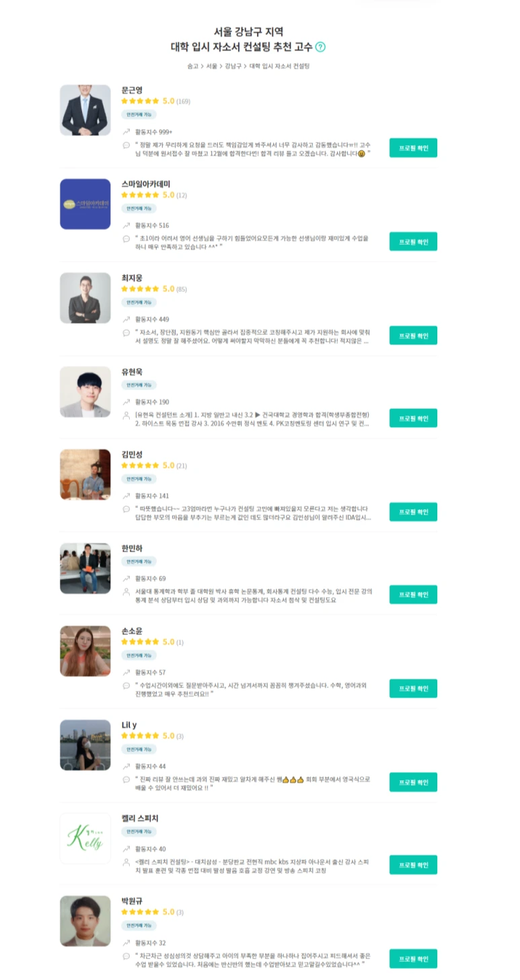520x980 pixels.
Task: Click the activity trend icon in 문근영's listing
Action: click(126, 132)
